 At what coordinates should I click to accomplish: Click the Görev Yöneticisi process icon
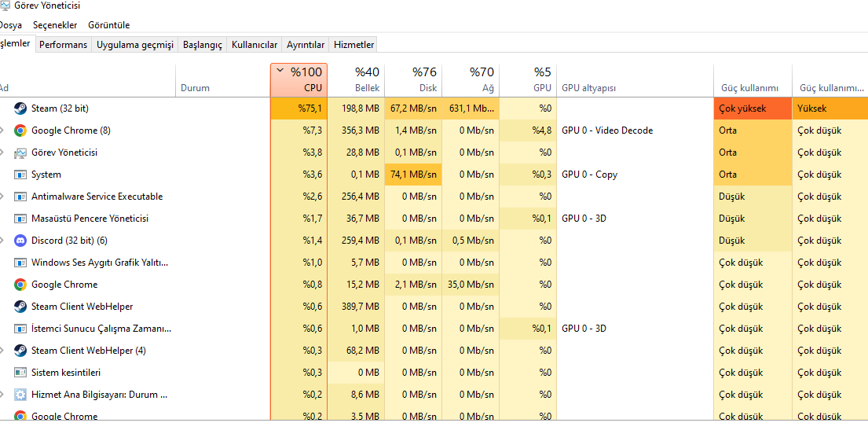pos(20,153)
